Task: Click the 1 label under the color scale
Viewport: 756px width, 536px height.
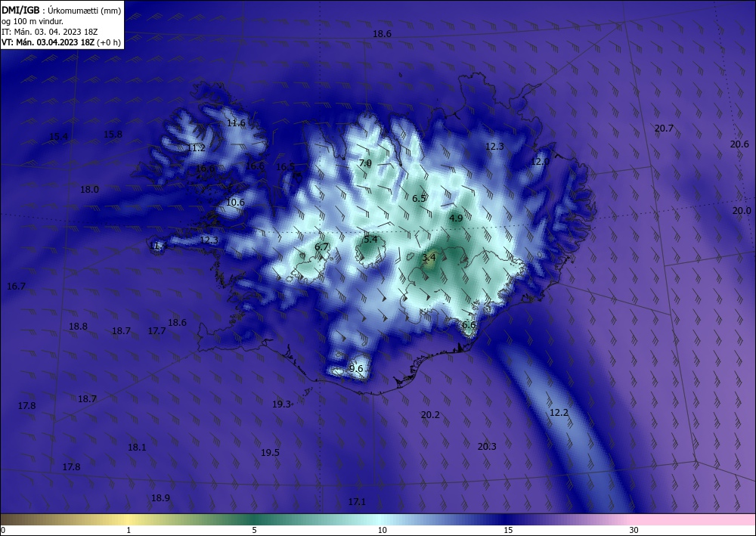Action: pos(129,530)
